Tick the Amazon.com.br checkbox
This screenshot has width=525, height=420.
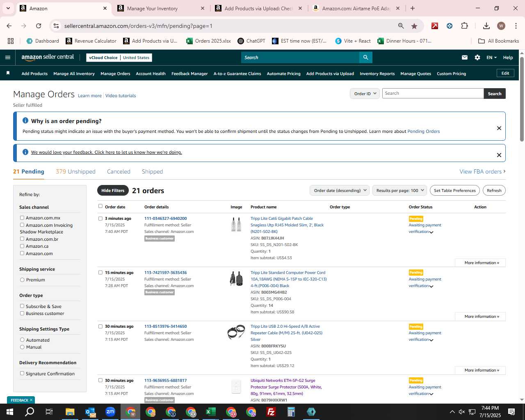[x=22, y=239]
